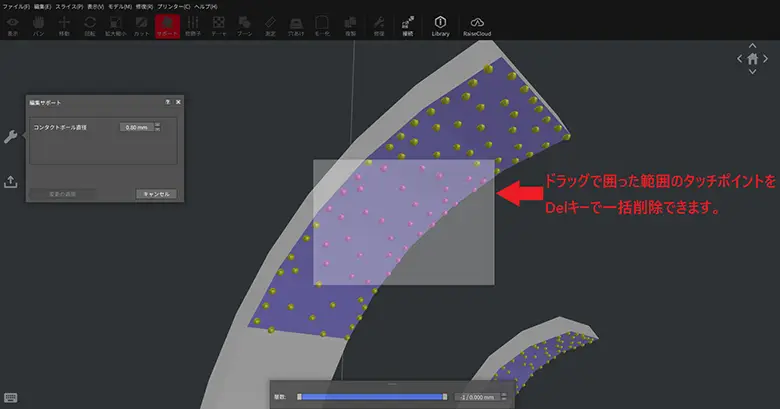Image resolution: width=780 pixels, height=409 pixels.
Task: Select the 回転 (Rotate) tool
Action: [90, 24]
